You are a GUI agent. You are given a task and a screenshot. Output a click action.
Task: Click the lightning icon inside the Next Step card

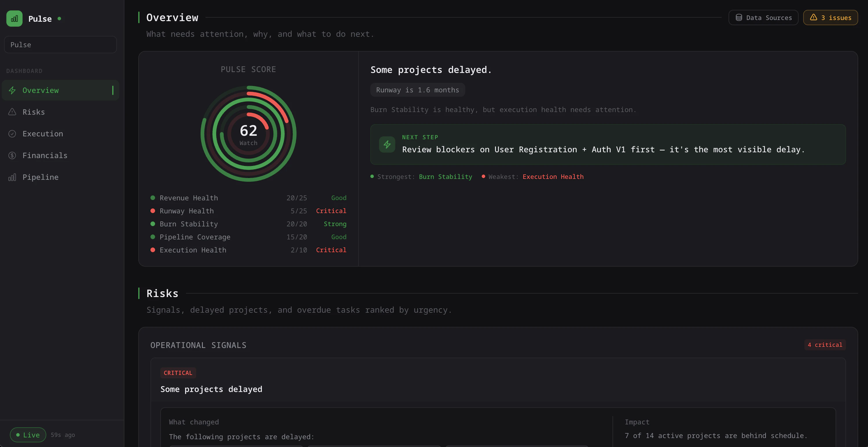click(x=387, y=144)
